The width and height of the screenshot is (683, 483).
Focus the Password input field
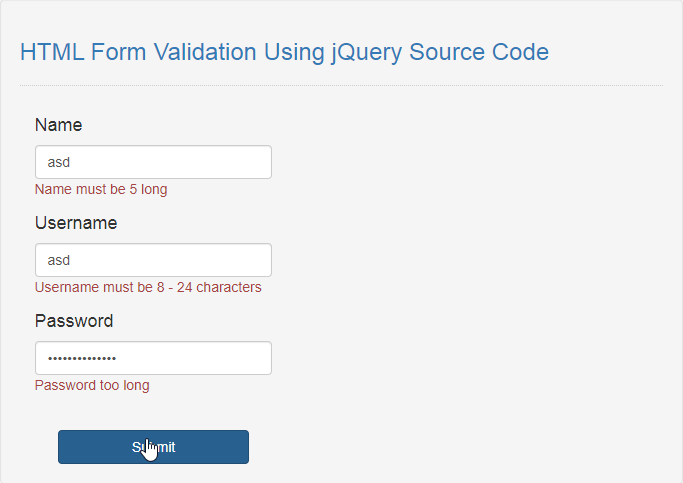pos(153,358)
